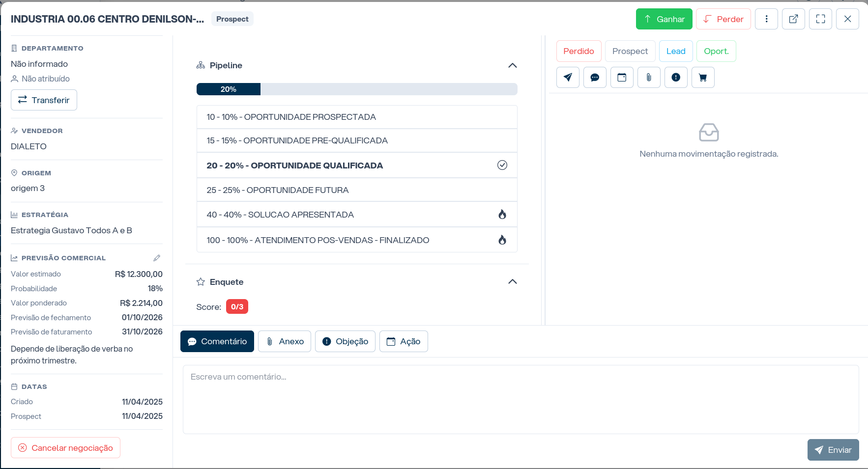Image resolution: width=868 pixels, height=469 pixels.
Task: Collapse the Enquete section
Action: 512,281
